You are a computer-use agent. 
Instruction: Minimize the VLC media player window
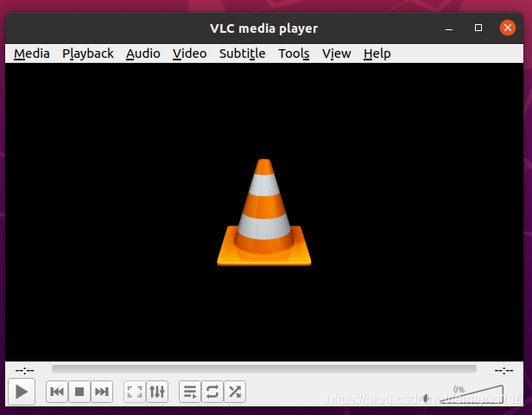[449, 28]
